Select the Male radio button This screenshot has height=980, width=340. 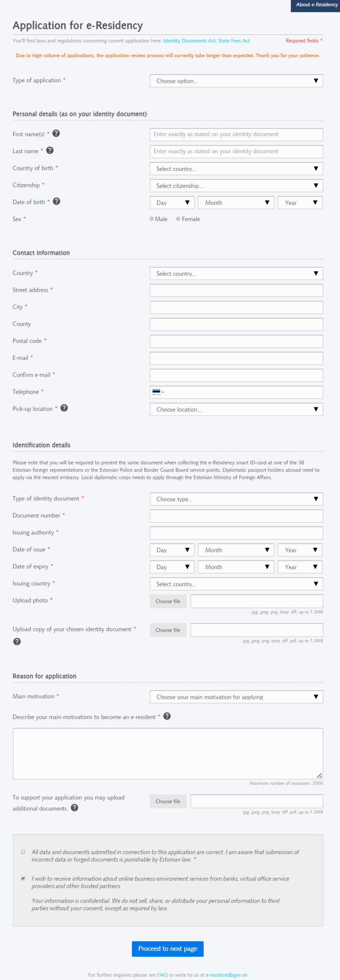click(x=152, y=219)
